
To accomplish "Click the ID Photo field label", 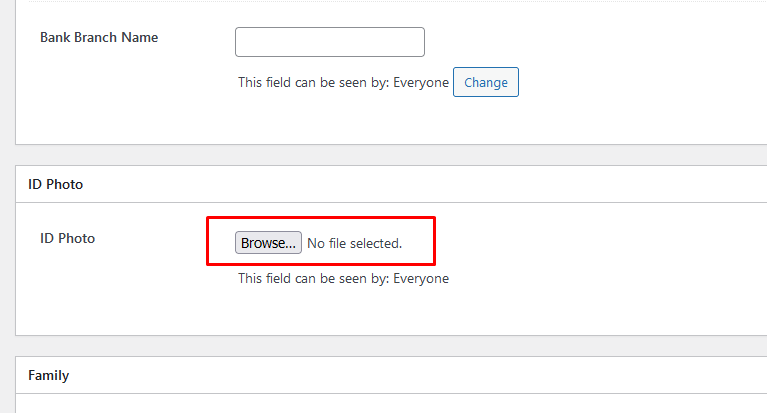I will 67,238.
